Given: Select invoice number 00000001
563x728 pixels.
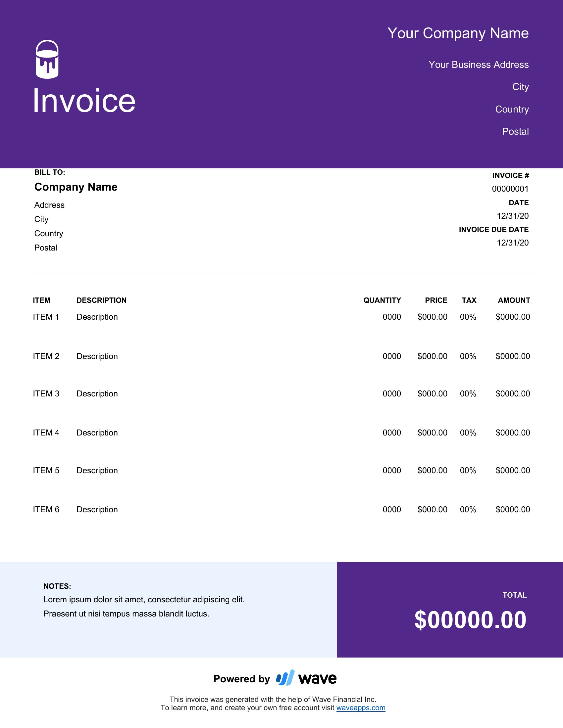Looking at the screenshot, I should coord(510,189).
